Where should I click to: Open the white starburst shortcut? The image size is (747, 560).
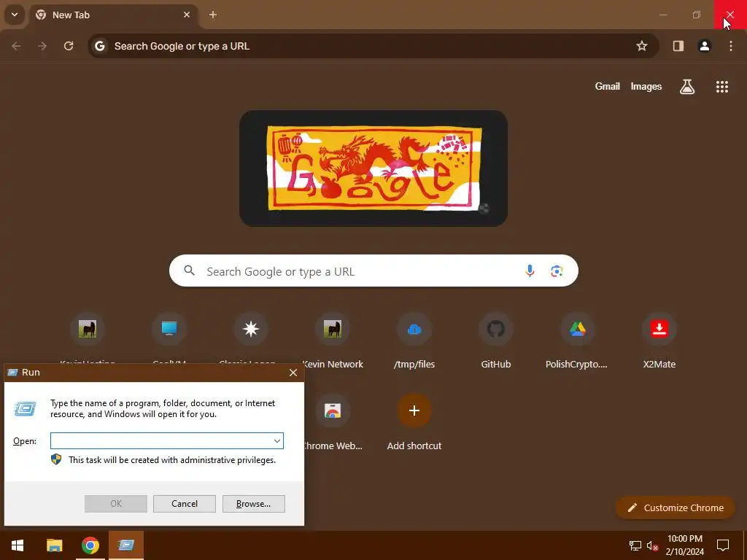251,329
